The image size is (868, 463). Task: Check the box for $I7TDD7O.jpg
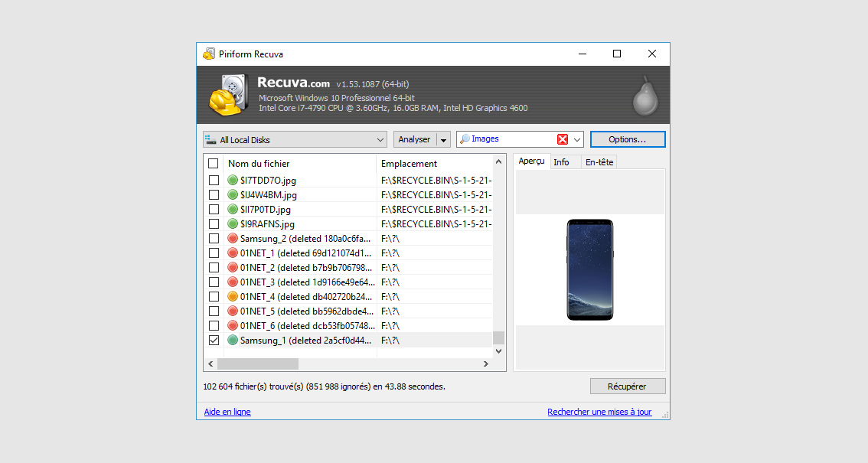[x=214, y=181]
